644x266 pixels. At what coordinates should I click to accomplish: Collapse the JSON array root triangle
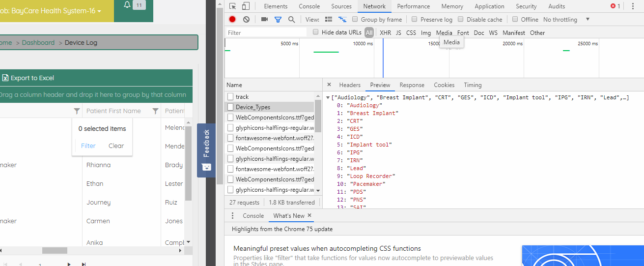328,97
